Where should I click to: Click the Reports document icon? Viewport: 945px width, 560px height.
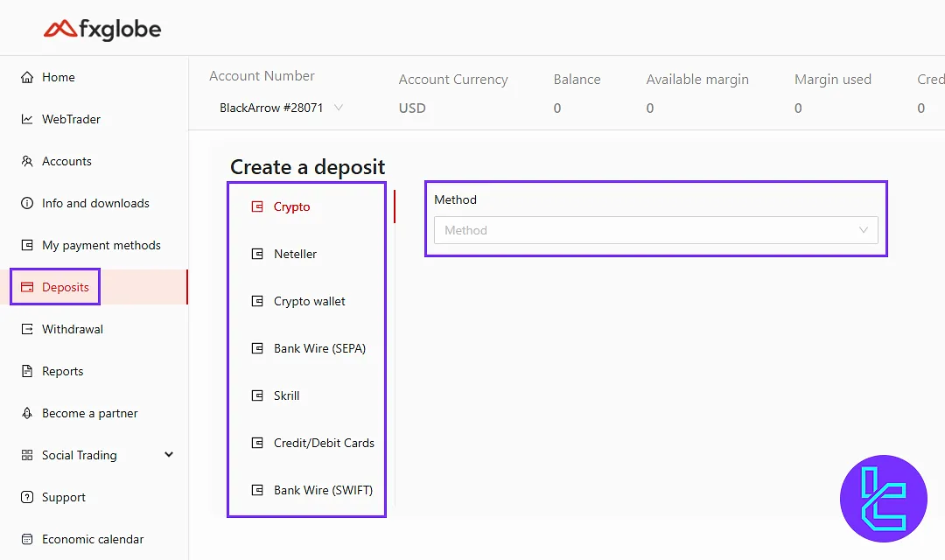pos(27,371)
